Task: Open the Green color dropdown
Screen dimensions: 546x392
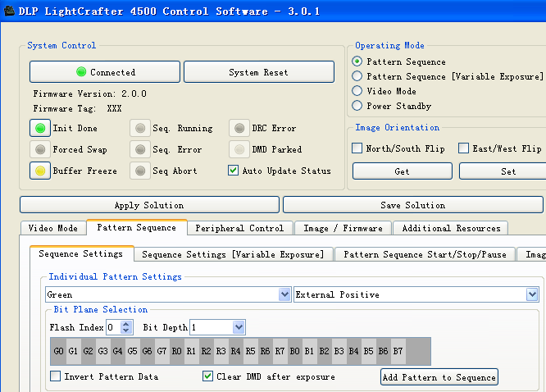Action: pos(284,294)
